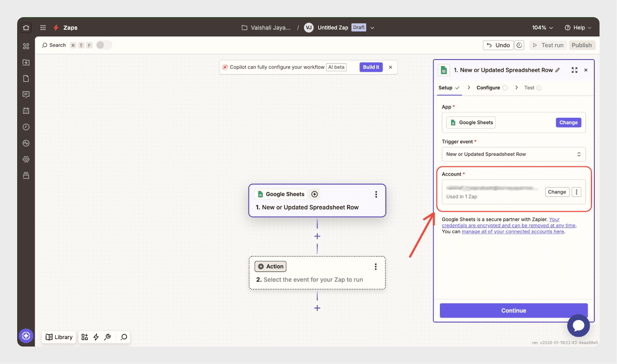Screen dimensions: 617x364
Task: Toggle the Zap on/off switch
Action: pos(104,45)
